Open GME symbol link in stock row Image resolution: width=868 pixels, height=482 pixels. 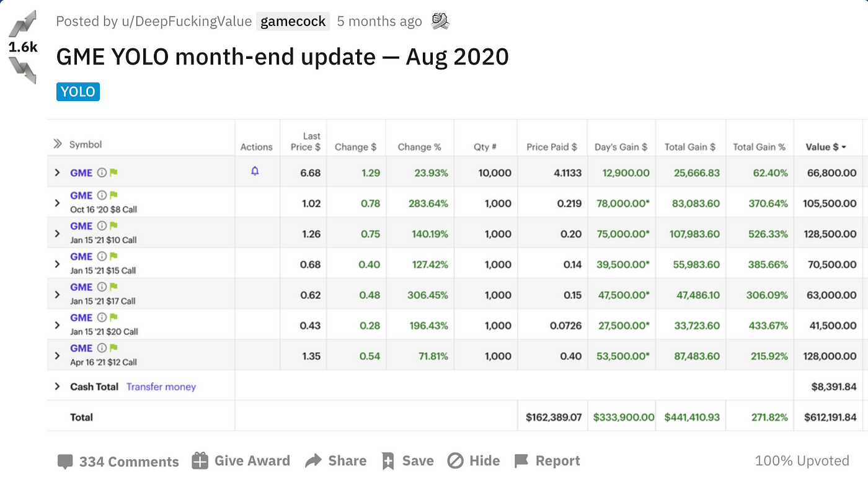click(81, 173)
